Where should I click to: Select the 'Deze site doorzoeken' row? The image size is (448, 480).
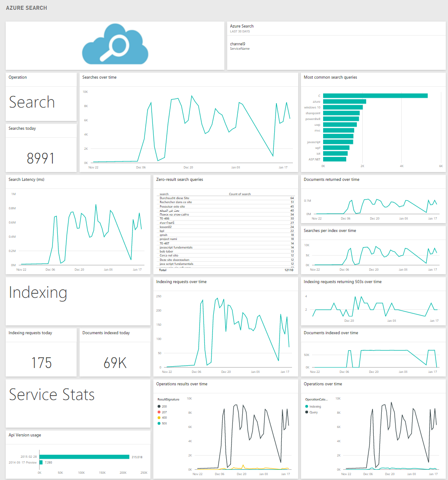click(227, 260)
